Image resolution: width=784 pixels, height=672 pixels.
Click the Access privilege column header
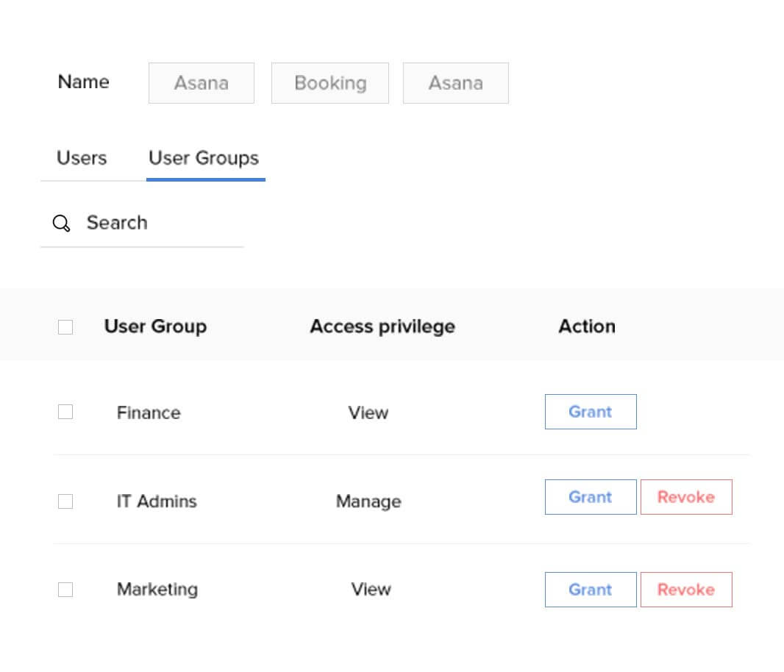pyautogui.click(x=382, y=326)
